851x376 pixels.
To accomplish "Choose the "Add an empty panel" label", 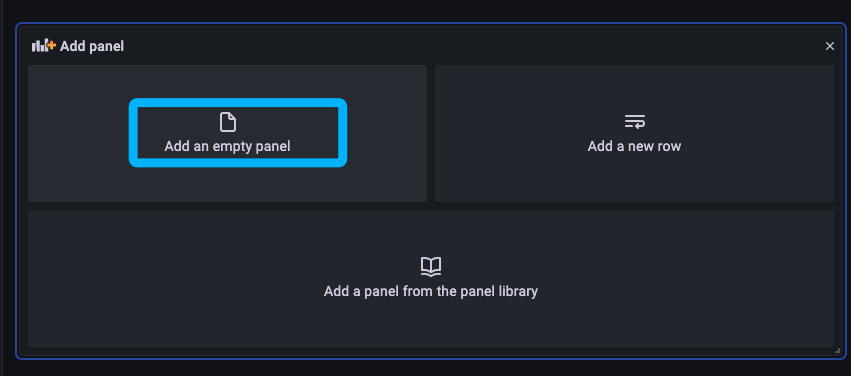I will [227, 146].
